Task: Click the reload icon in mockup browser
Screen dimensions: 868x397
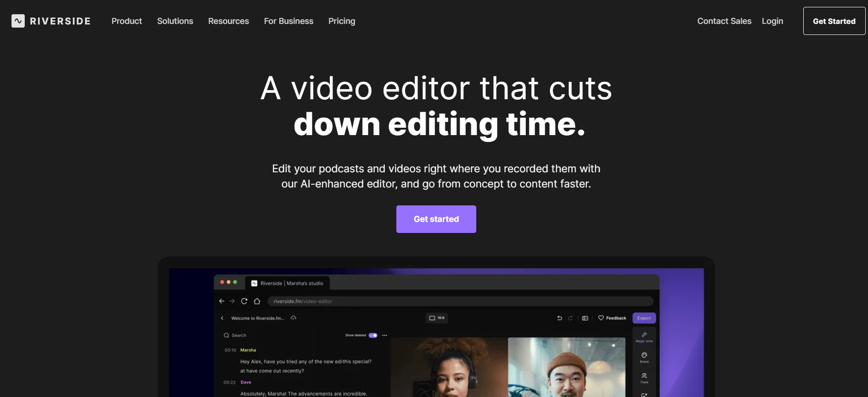Action: tap(244, 301)
